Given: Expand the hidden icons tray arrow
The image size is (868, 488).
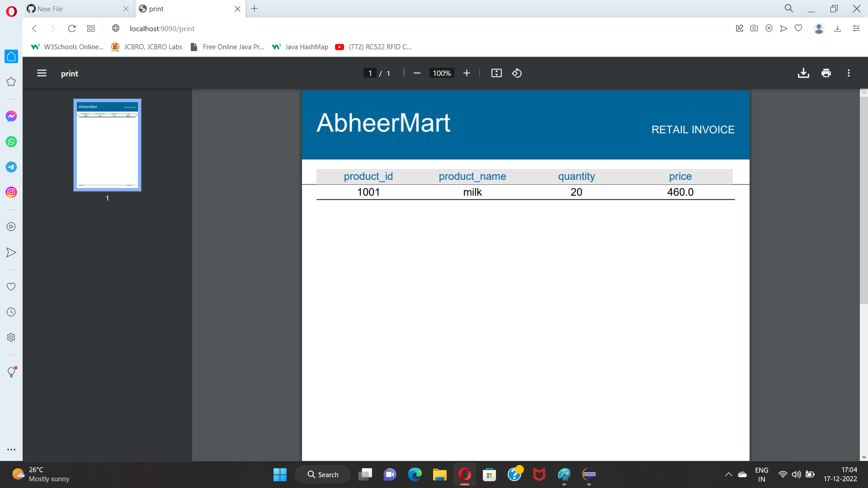Looking at the screenshot, I should (728, 474).
